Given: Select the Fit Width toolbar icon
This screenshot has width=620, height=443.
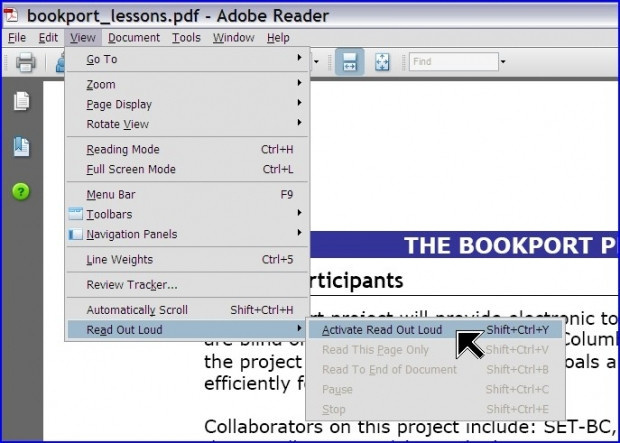Looking at the screenshot, I should pos(350,62).
